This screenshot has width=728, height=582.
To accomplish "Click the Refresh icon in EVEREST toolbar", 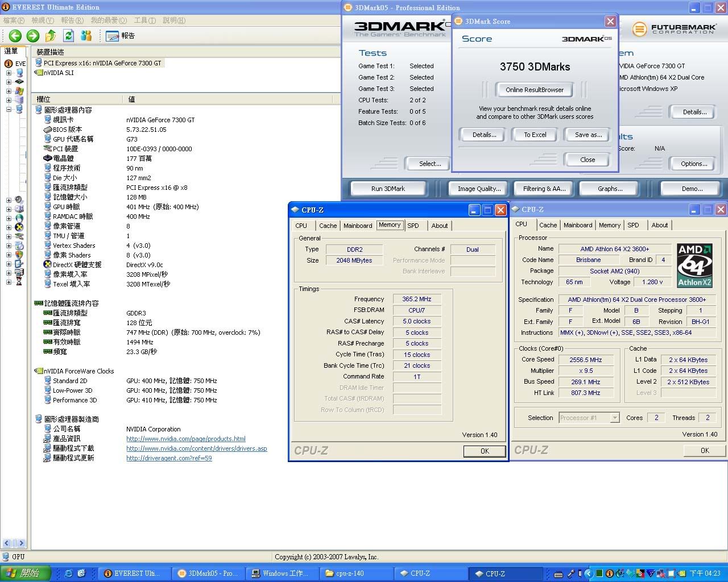I will pyautogui.click(x=69, y=36).
